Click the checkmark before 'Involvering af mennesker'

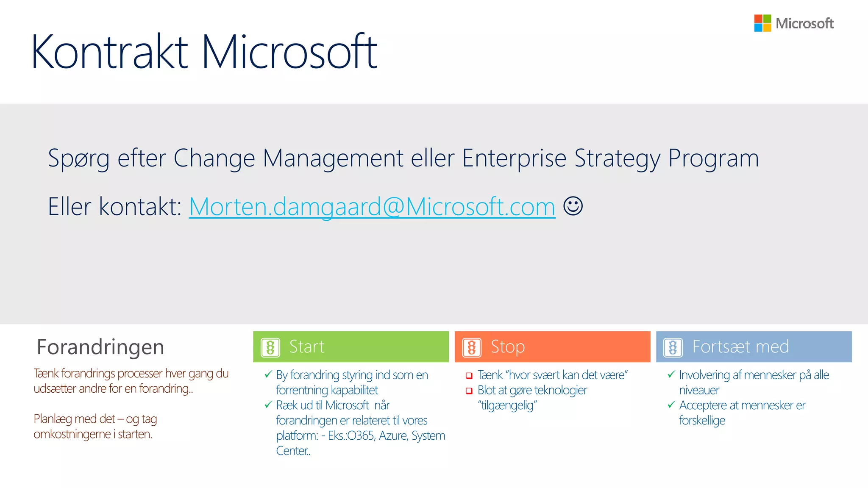pos(671,374)
